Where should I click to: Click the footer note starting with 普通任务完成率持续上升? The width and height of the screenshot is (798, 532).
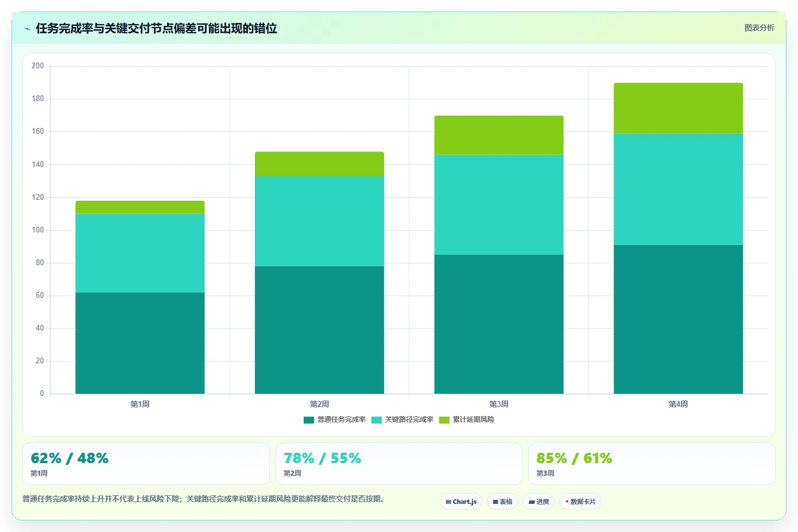(x=203, y=499)
